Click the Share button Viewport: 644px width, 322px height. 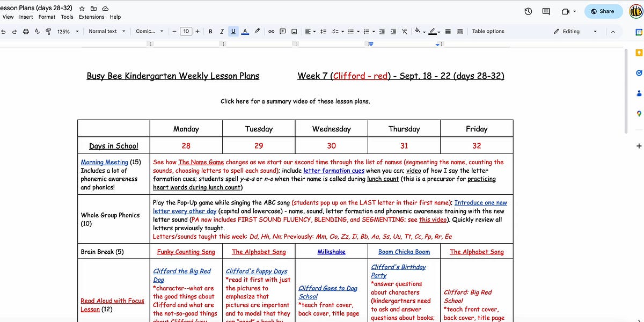pyautogui.click(x=603, y=11)
